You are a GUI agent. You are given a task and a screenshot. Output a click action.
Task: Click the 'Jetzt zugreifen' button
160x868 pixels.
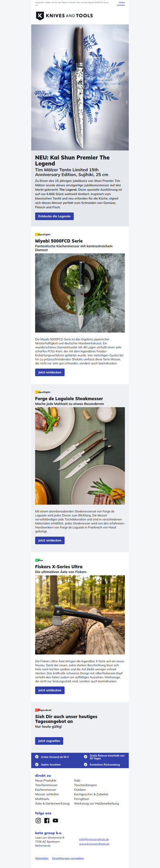click(x=49, y=741)
